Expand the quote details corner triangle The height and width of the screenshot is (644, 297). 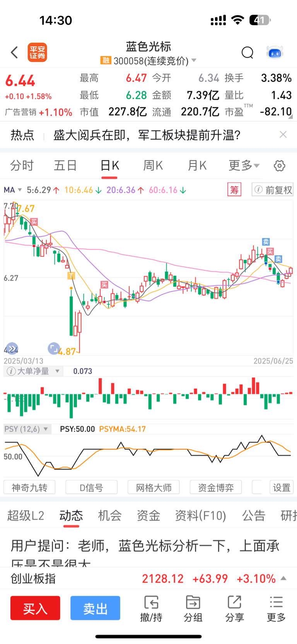290,116
